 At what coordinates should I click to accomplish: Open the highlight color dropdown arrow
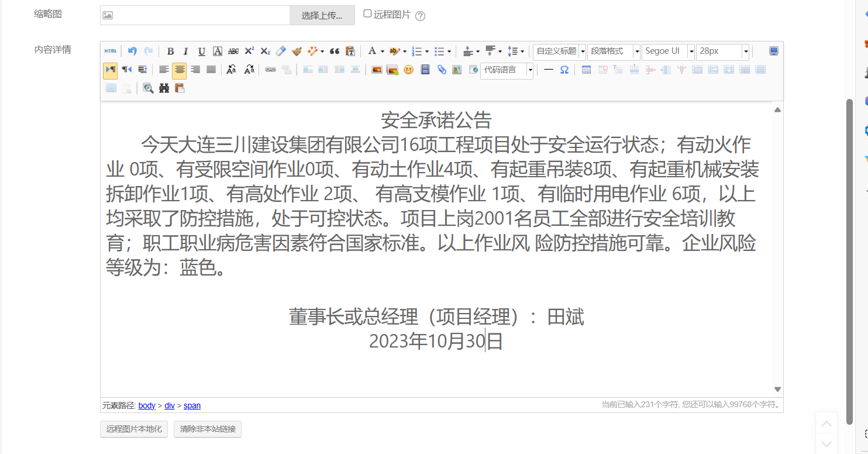405,51
